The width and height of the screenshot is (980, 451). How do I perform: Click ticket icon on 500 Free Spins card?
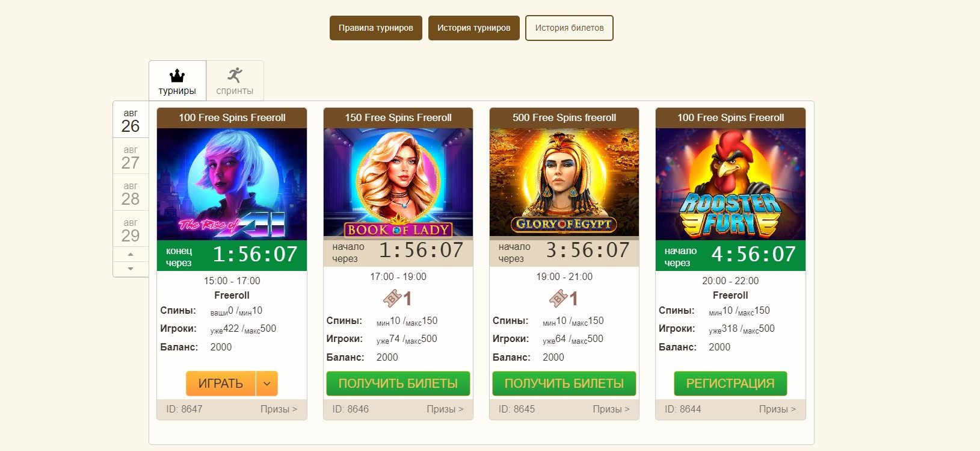(558, 298)
